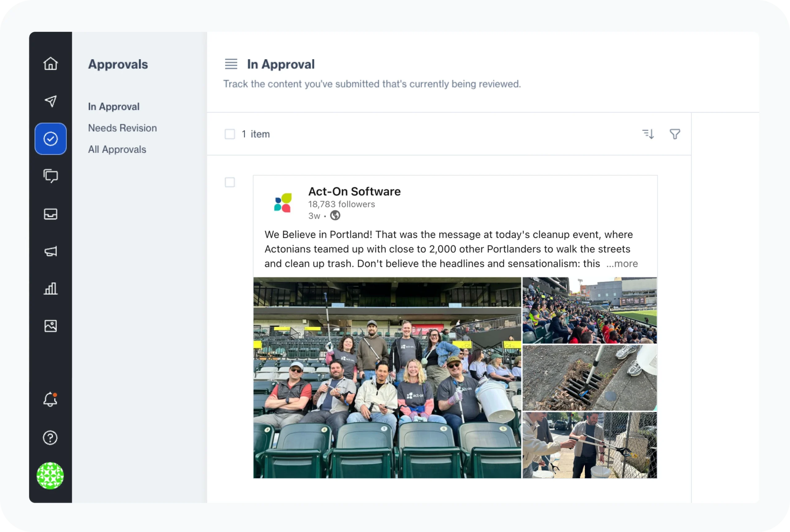Image resolution: width=790 pixels, height=532 pixels.
Task: Open the Home icon in sidebar
Action: (51, 64)
